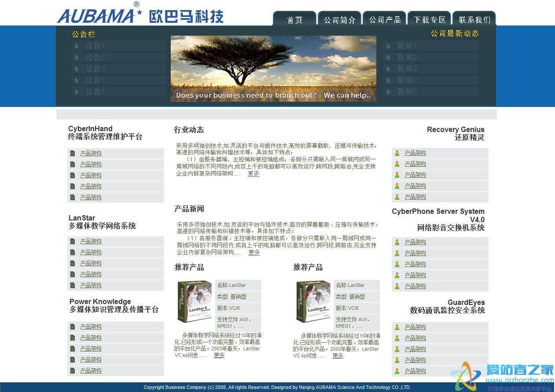Click the document icon beside 新闻5

[x=388, y=92]
